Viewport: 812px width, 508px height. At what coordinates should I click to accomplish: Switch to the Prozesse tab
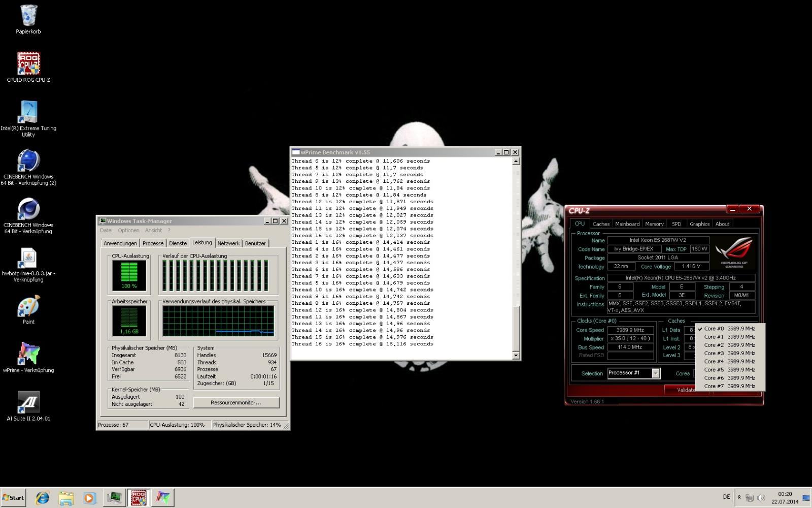click(x=153, y=243)
